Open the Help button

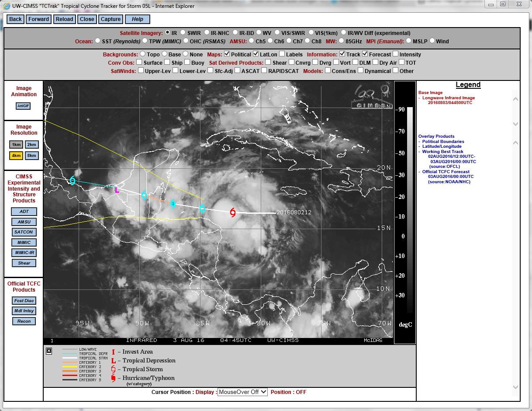[138, 19]
